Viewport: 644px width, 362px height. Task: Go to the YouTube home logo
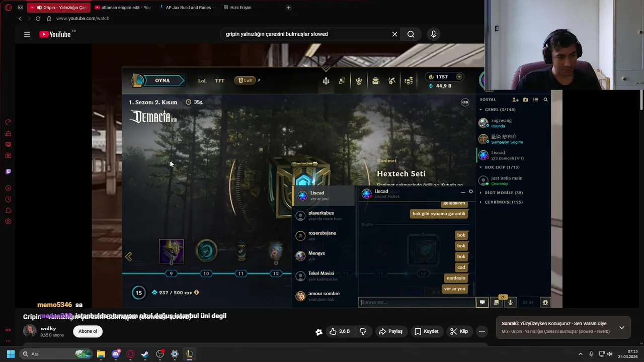pyautogui.click(x=55, y=34)
